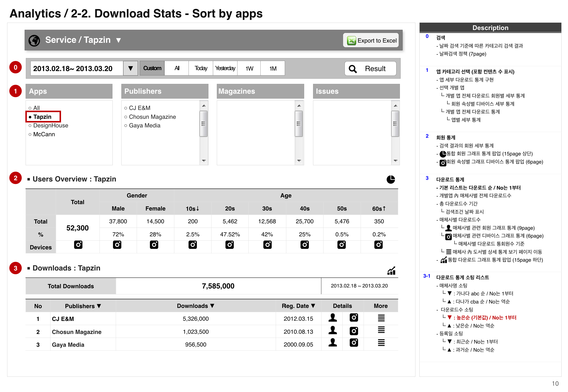
Task: Click Issues list scroll up arrow
Action: point(395,106)
